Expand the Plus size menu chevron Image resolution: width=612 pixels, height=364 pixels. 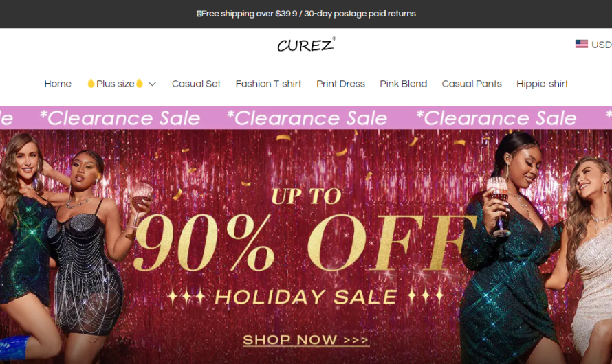click(152, 84)
